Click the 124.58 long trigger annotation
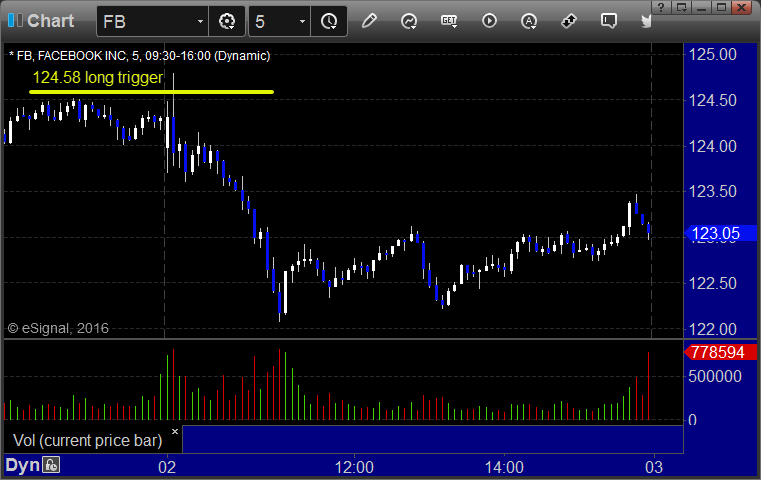The width and height of the screenshot is (761, 480). 98,77
